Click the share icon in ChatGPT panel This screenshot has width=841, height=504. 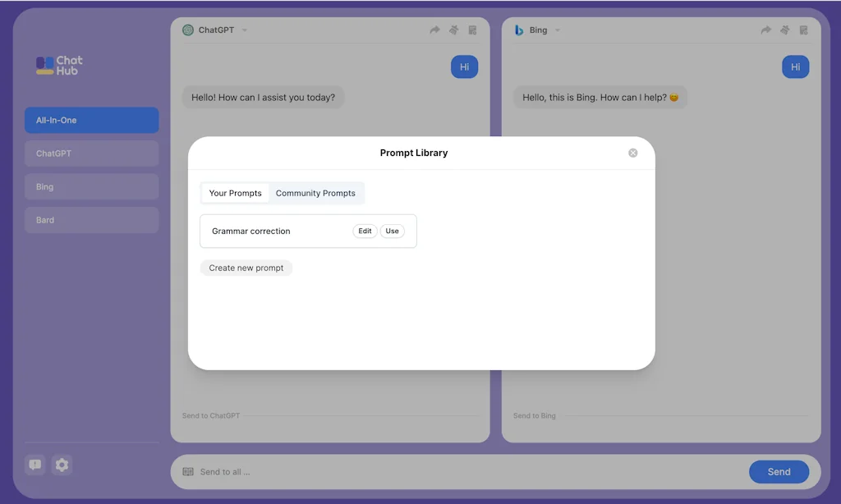pos(434,30)
